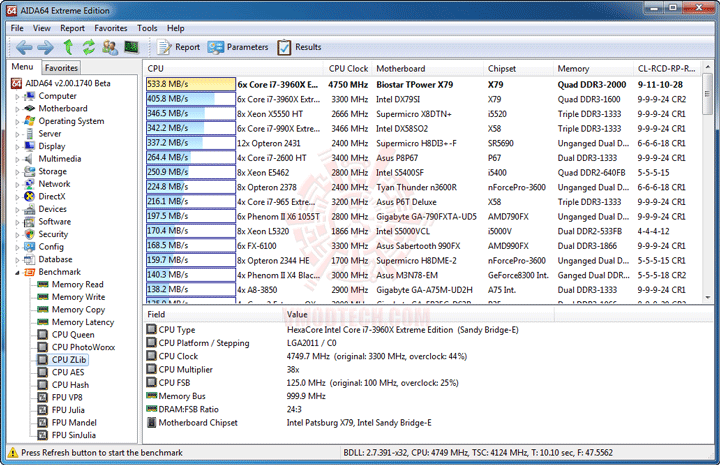Image resolution: width=720 pixels, height=465 pixels.
Task: Open the Favorites menu
Action: click(x=111, y=28)
